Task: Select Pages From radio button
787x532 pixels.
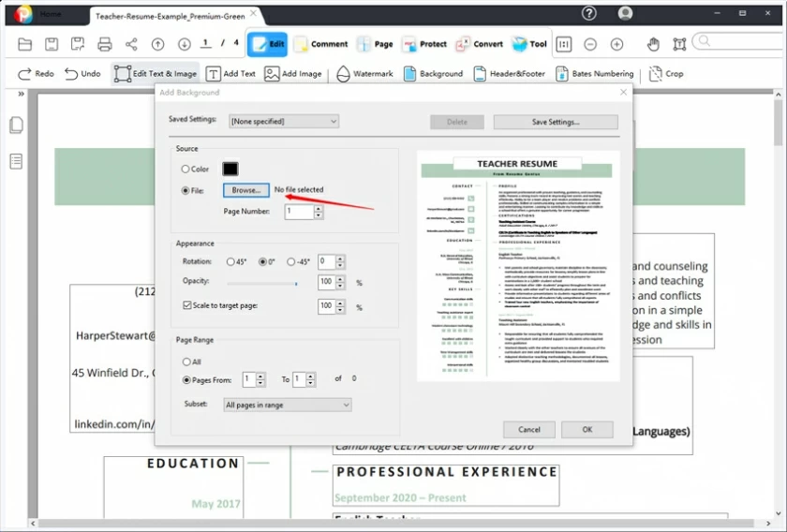Action: 186,380
